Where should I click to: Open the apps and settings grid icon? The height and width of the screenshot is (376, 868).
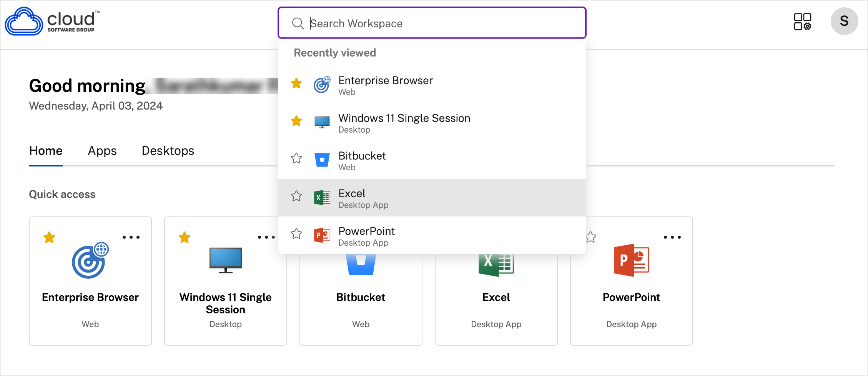(x=803, y=22)
